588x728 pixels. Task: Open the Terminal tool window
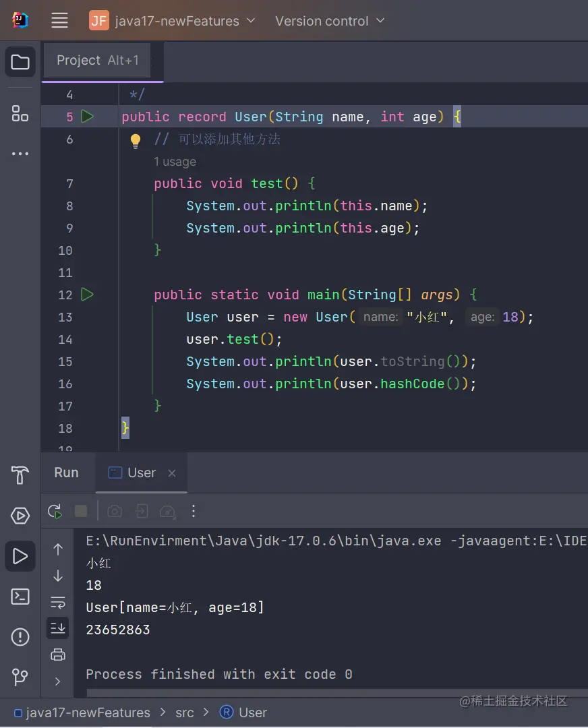pos(20,597)
